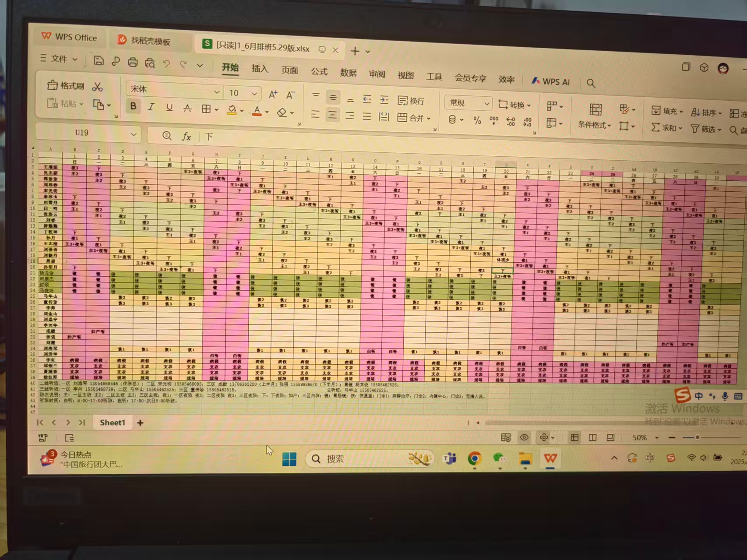Click the Copy icon
The width and height of the screenshot is (747, 560).
click(99, 105)
